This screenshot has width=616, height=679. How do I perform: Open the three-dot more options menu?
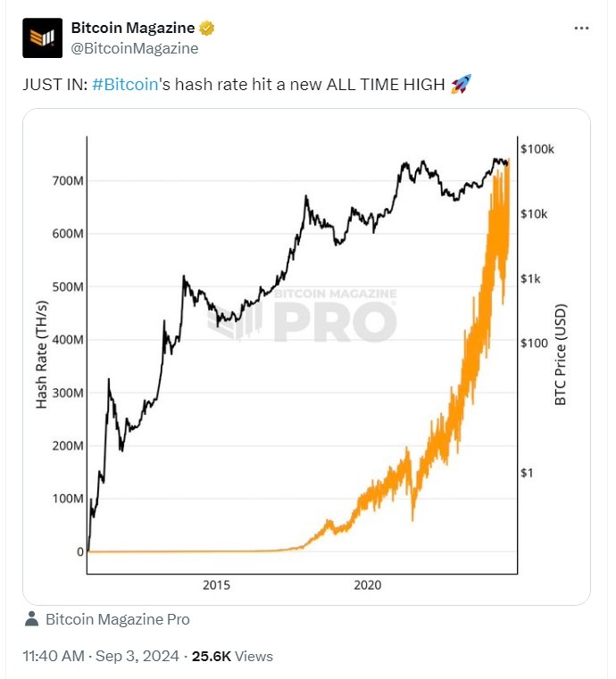pos(580,29)
